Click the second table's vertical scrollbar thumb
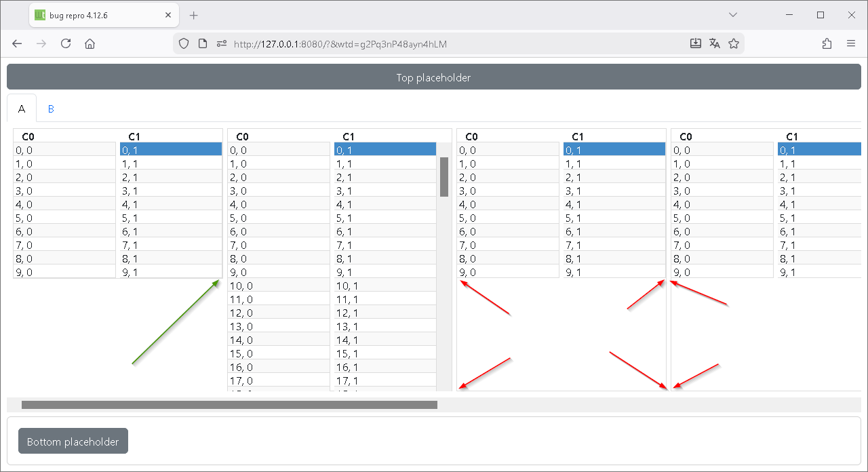868x472 pixels. 444,176
